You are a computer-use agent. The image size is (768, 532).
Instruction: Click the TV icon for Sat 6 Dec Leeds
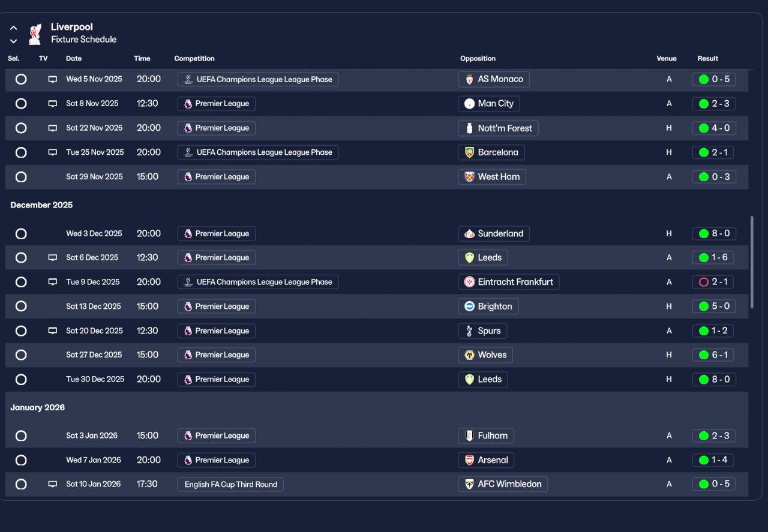(53, 258)
